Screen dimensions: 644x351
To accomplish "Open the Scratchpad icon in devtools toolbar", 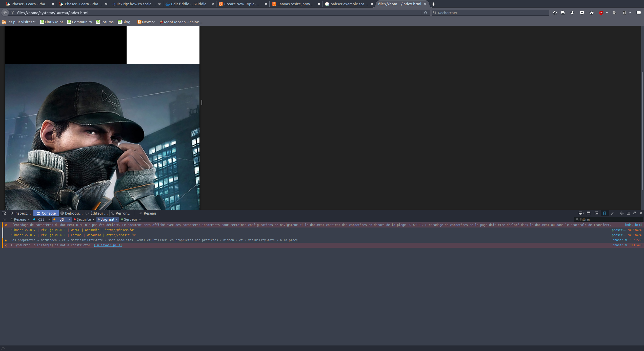I will 596,213.
